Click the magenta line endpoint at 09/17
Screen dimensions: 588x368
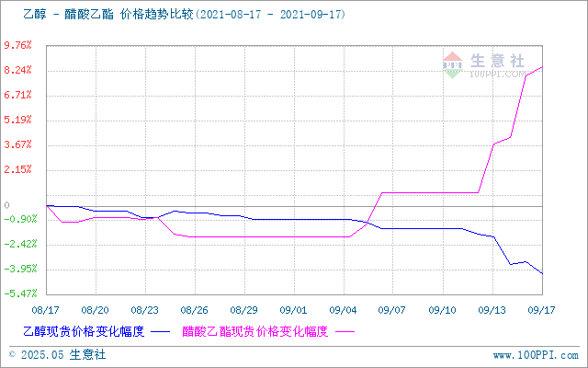pos(542,67)
